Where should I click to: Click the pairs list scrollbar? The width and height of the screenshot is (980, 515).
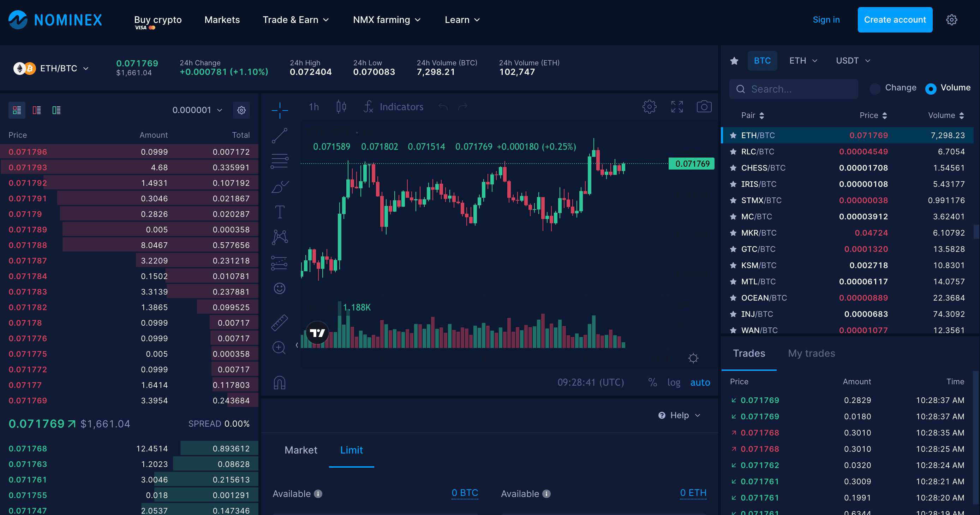coord(976,231)
